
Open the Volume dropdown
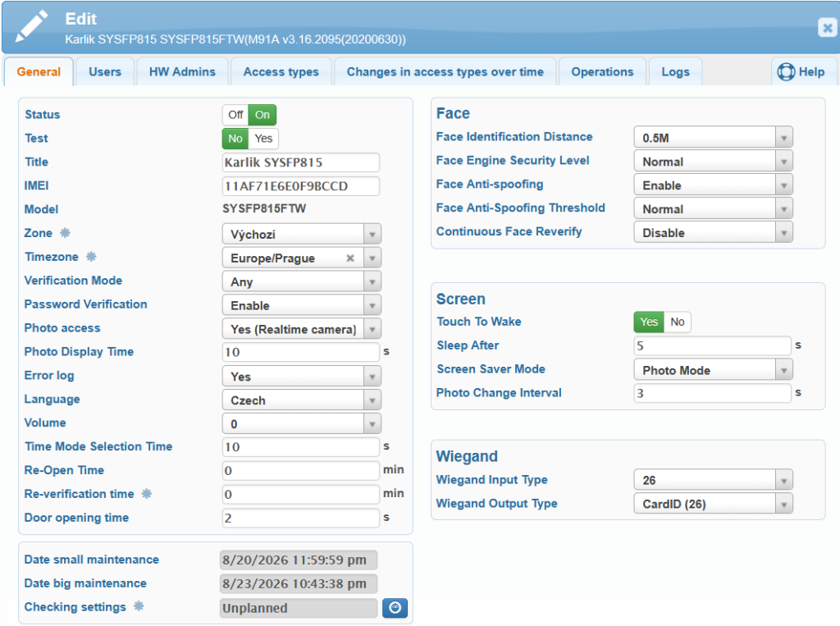(x=302, y=423)
